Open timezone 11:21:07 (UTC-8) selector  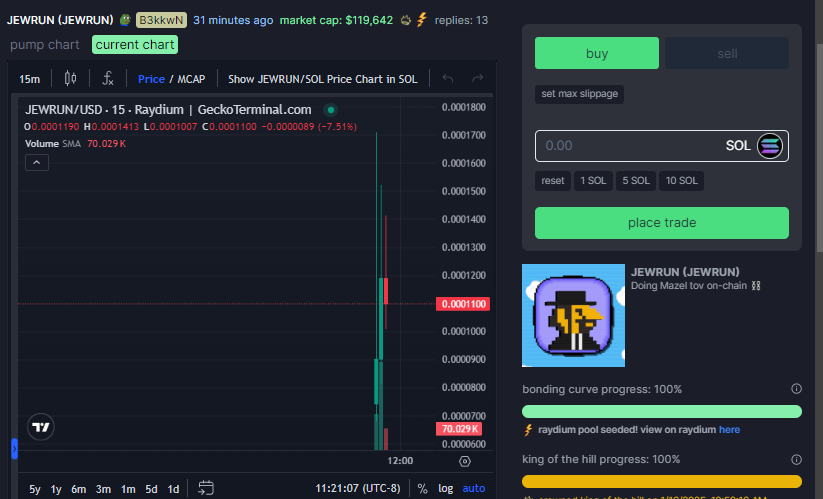click(357, 489)
